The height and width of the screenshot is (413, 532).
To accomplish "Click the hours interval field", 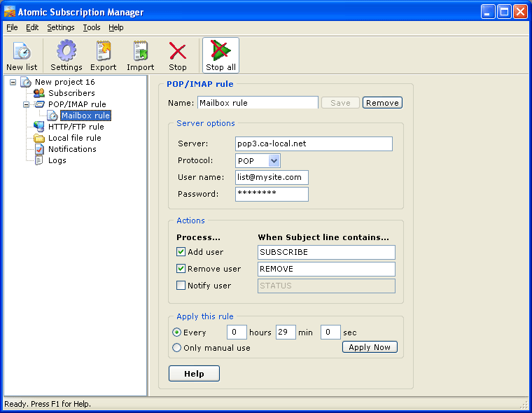I will click(x=237, y=332).
